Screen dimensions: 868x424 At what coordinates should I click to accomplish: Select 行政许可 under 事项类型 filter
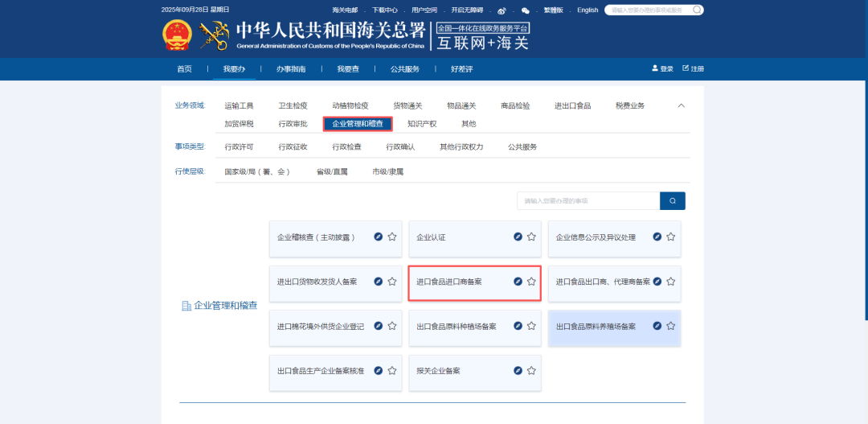tap(239, 147)
